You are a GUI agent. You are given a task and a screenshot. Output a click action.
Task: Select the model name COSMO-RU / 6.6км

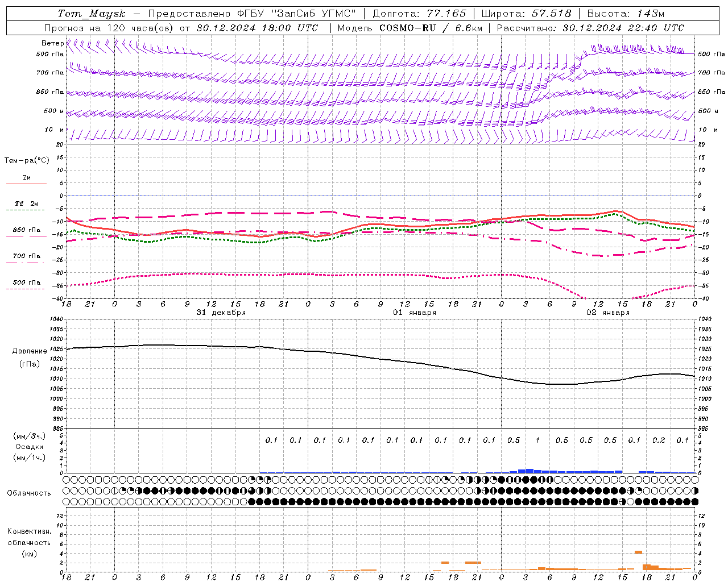431,28
